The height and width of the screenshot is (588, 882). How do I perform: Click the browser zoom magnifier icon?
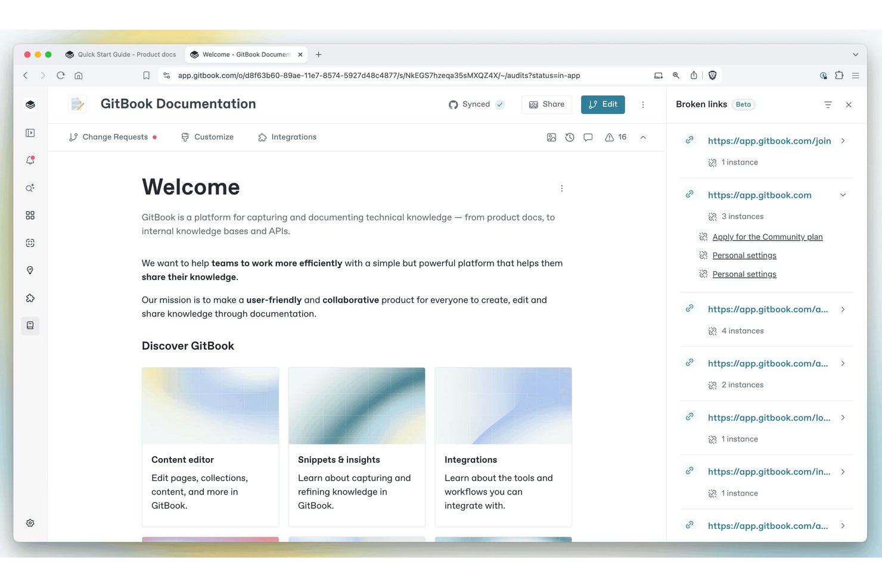click(676, 75)
